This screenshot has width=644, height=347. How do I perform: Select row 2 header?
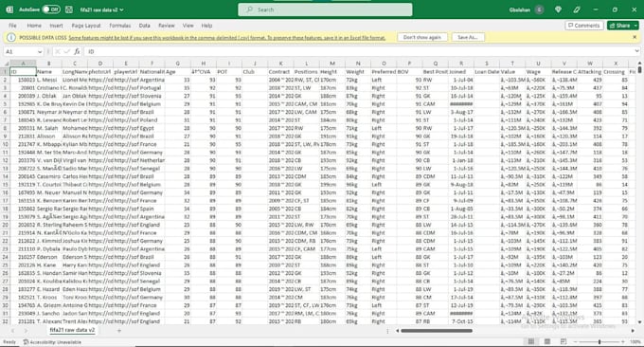(x=6, y=80)
